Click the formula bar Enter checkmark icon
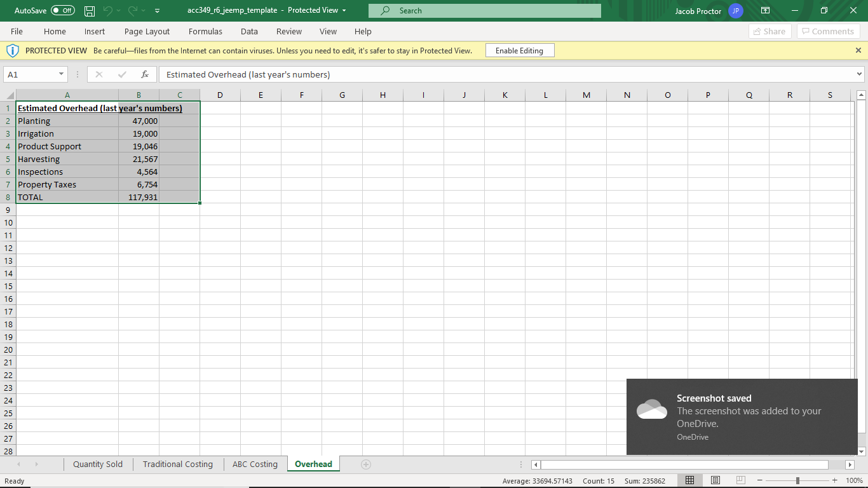Viewport: 868px width, 488px height. (x=121, y=74)
